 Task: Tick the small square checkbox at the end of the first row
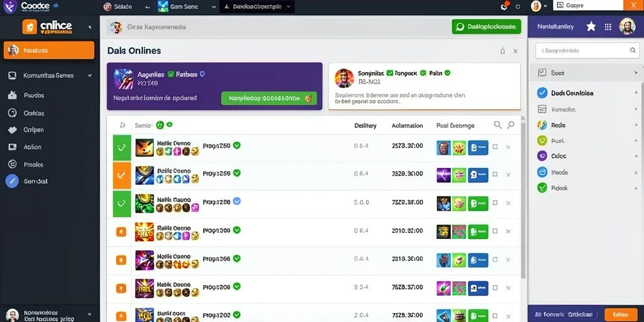pyautogui.click(x=495, y=147)
